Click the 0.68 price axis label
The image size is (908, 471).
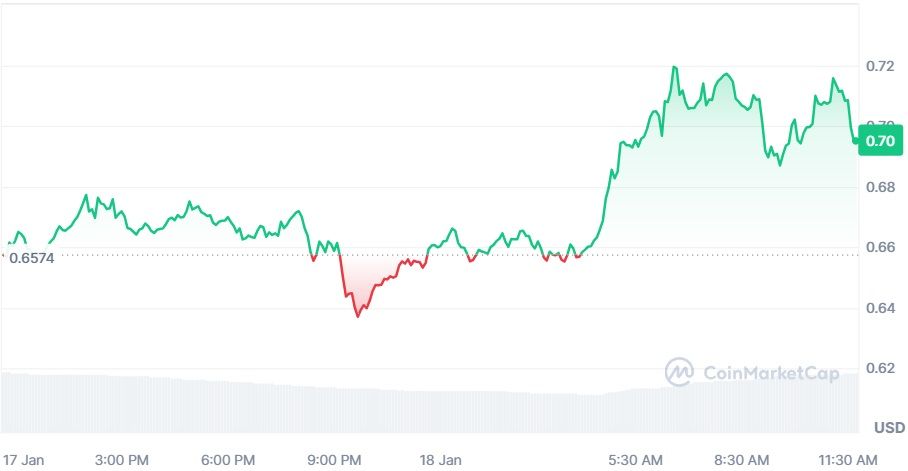(x=880, y=187)
